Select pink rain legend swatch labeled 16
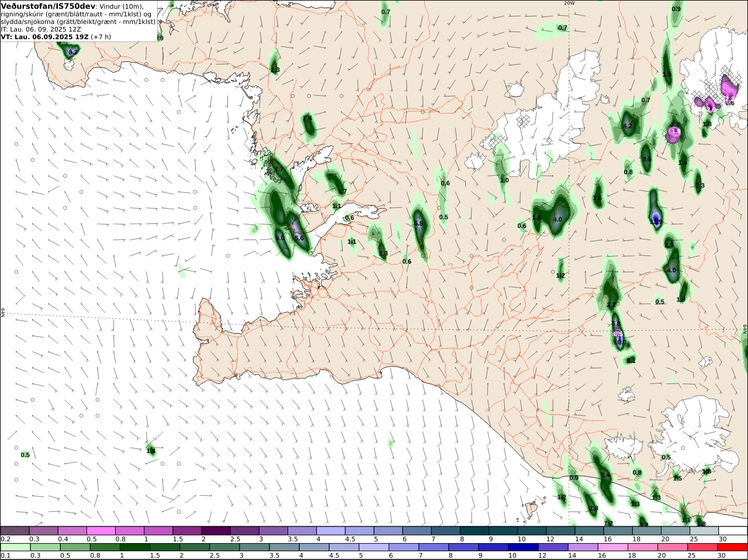 [x=612, y=547]
